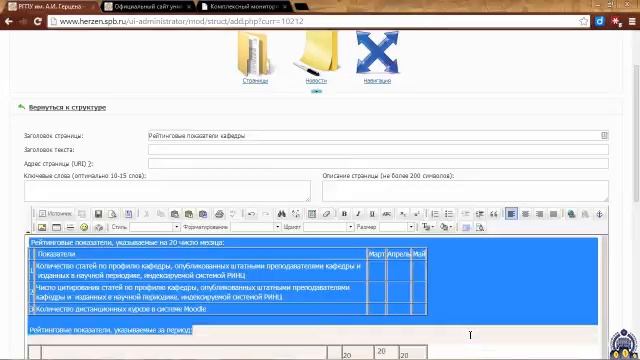Click Paste as plain text icon
Screen dimensions: 640x360
(189, 214)
